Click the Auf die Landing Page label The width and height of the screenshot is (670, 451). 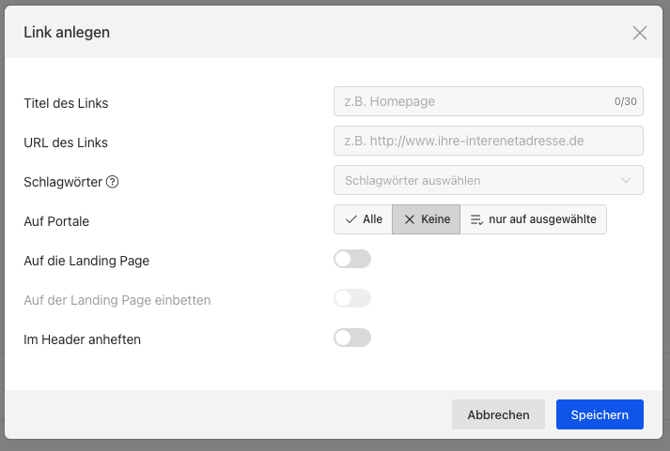[86, 261]
